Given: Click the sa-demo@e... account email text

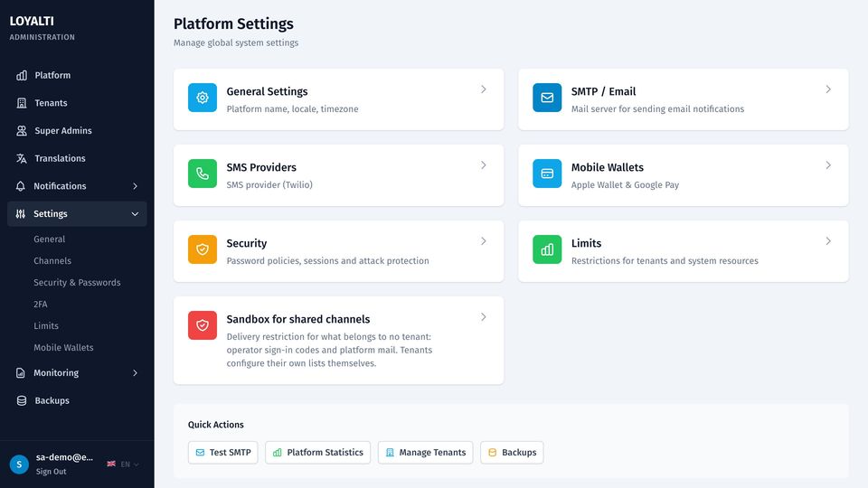Looking at the screenshot, I should [64, 457].
